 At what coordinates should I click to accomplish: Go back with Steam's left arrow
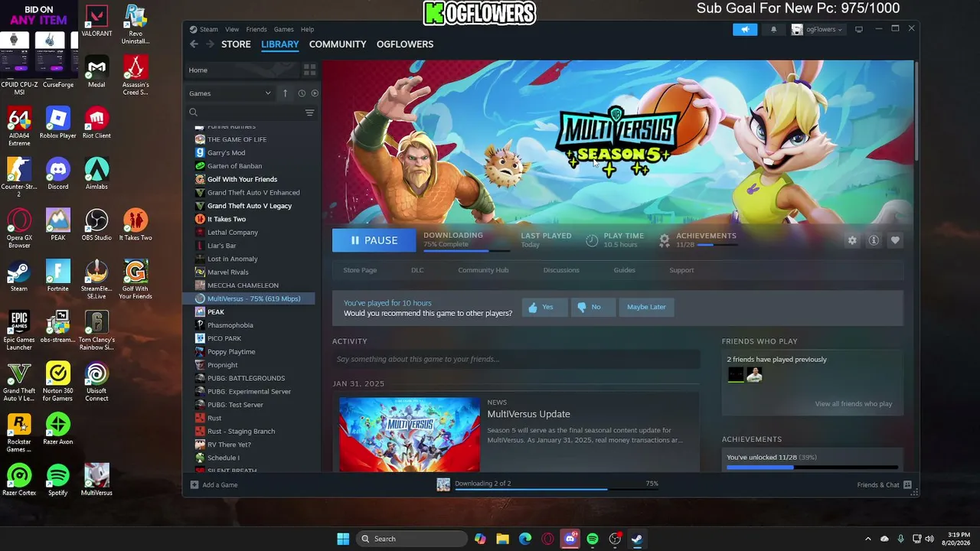[x=194, y=44]
